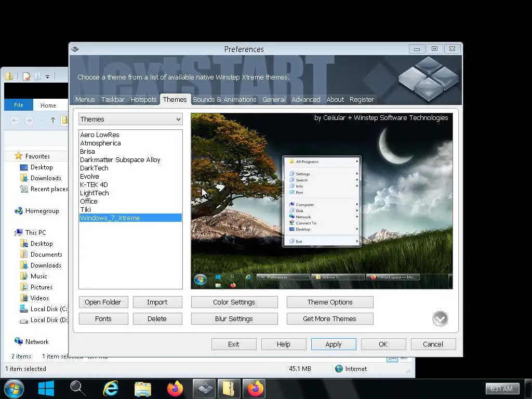Screen dimensions: 532x399
Task: Click the Favorites star icon
Action: pos(18,156)
